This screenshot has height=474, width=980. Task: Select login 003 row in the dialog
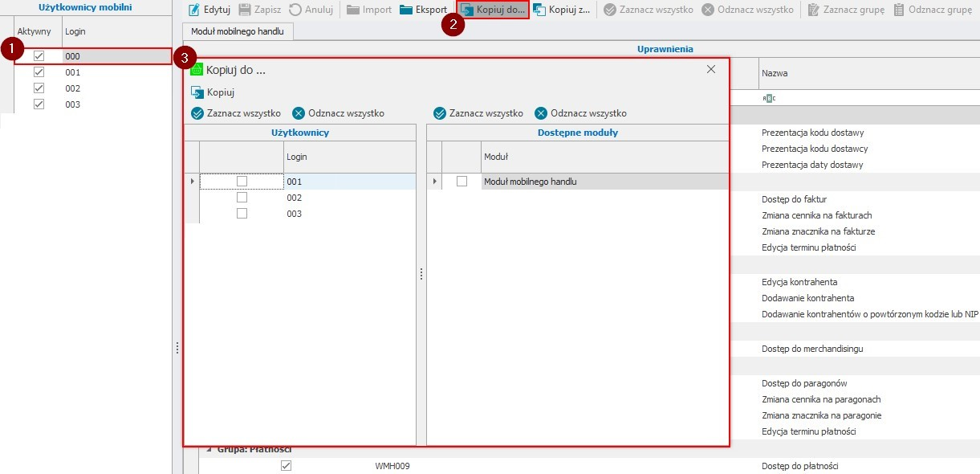click(x=350, y=214)
